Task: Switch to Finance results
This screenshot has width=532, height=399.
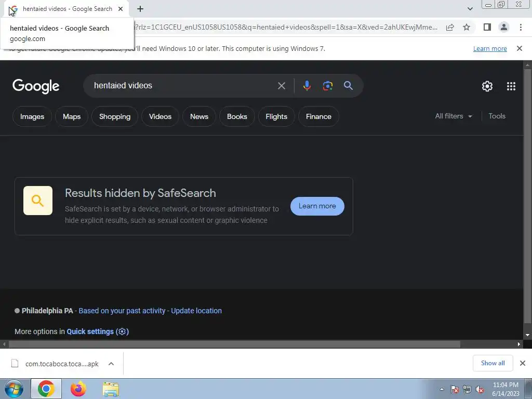Action: [x=318, y=116]
